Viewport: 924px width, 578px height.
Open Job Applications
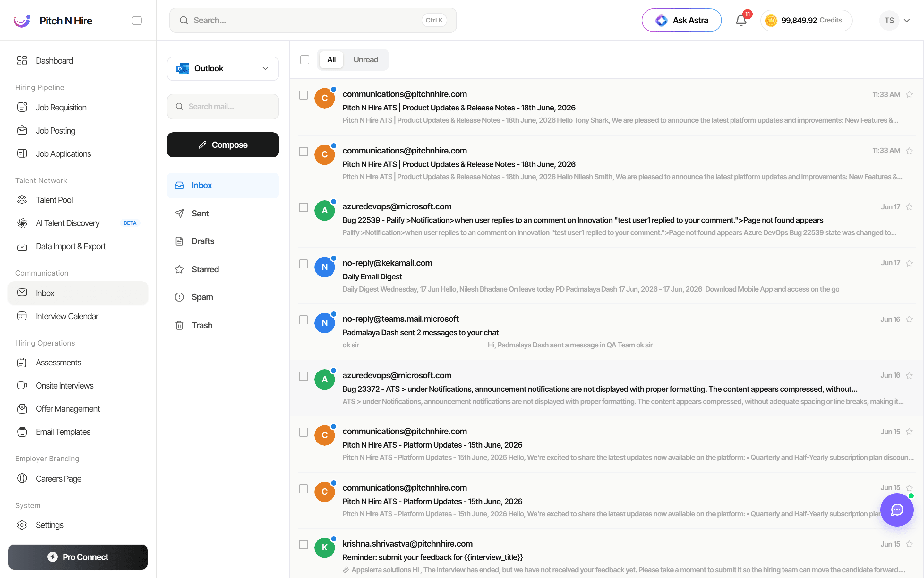(78, 154)
